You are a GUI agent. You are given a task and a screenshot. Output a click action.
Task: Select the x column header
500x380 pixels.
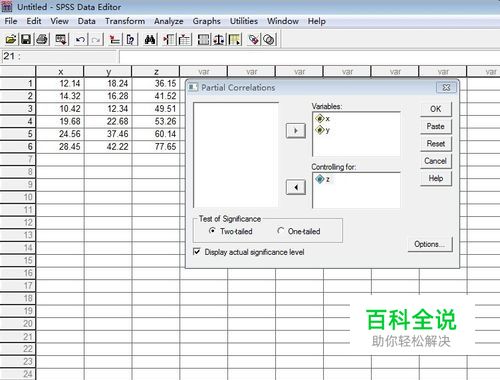(60, 71)
